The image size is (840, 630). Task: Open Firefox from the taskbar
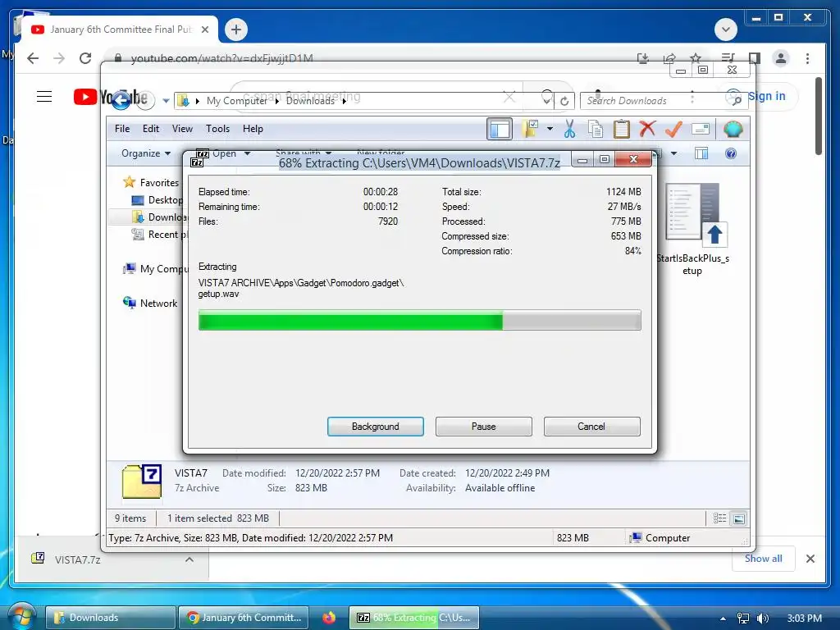point(328,617)
